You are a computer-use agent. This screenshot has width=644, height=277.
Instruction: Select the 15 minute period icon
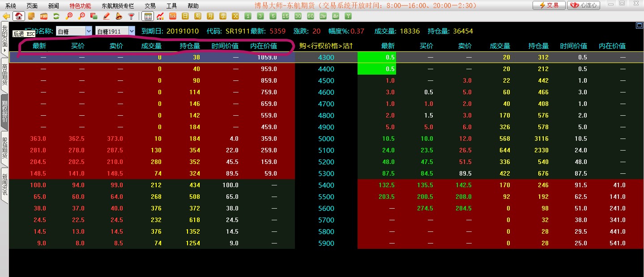286,17
